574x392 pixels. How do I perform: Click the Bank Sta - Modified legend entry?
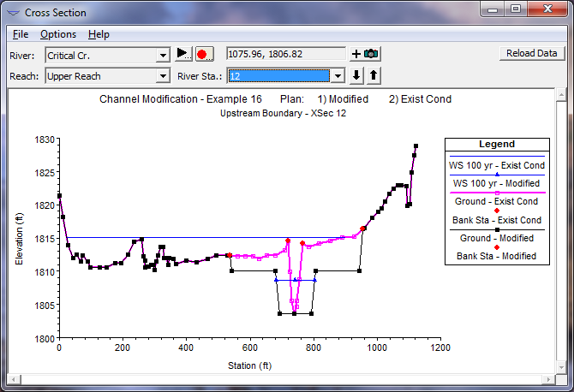496,256
